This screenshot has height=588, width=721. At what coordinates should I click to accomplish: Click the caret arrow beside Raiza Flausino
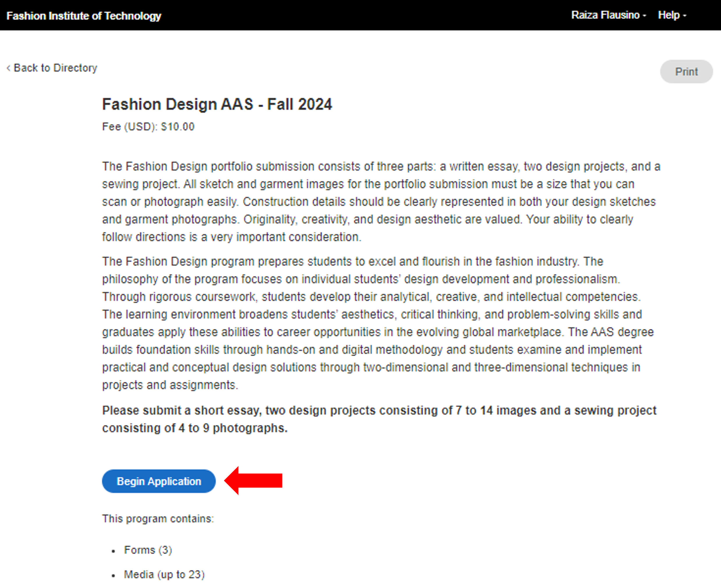[644, 16]
